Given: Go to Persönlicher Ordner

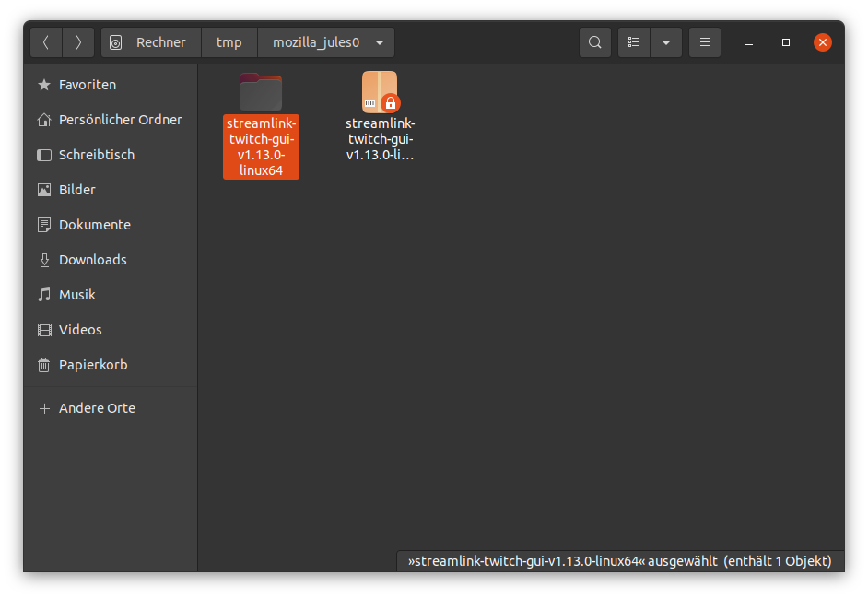Looking at the screenshot, I should [111, 120].
